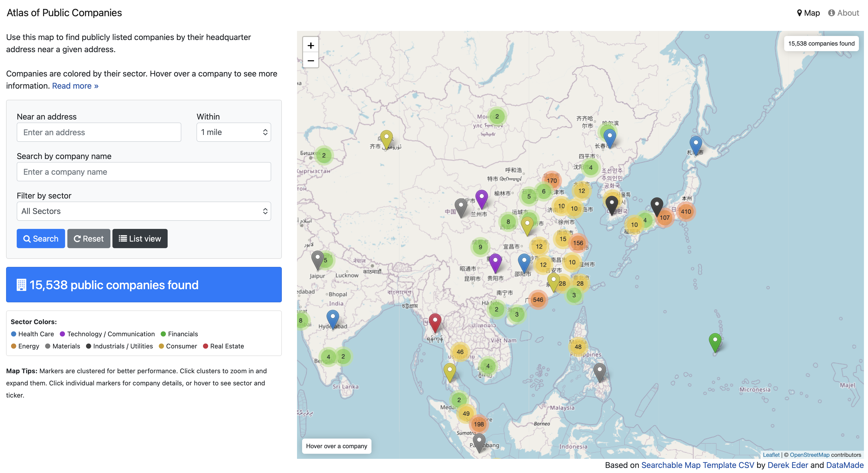Expand the 546 company cluster
The image size is (868, 473).
click(538, 300)
